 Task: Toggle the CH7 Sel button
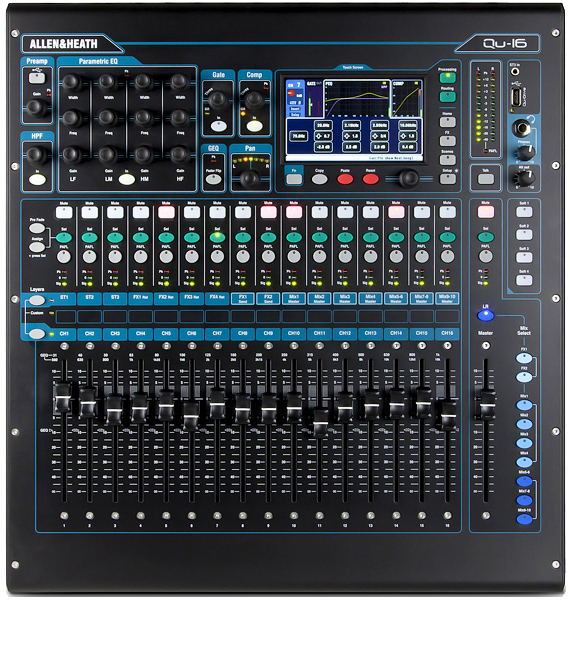(217, 237)
